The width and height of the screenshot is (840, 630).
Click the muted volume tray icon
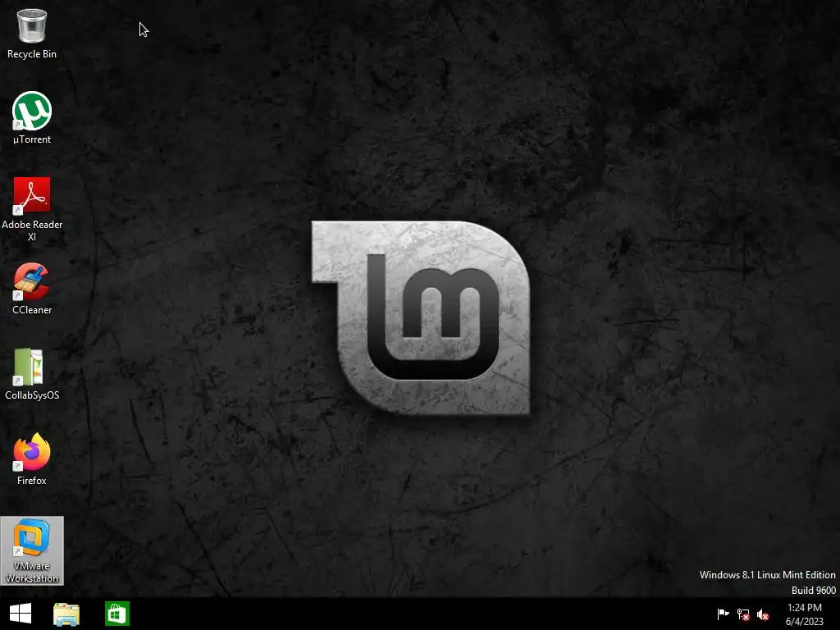click(x=763, y=614)
